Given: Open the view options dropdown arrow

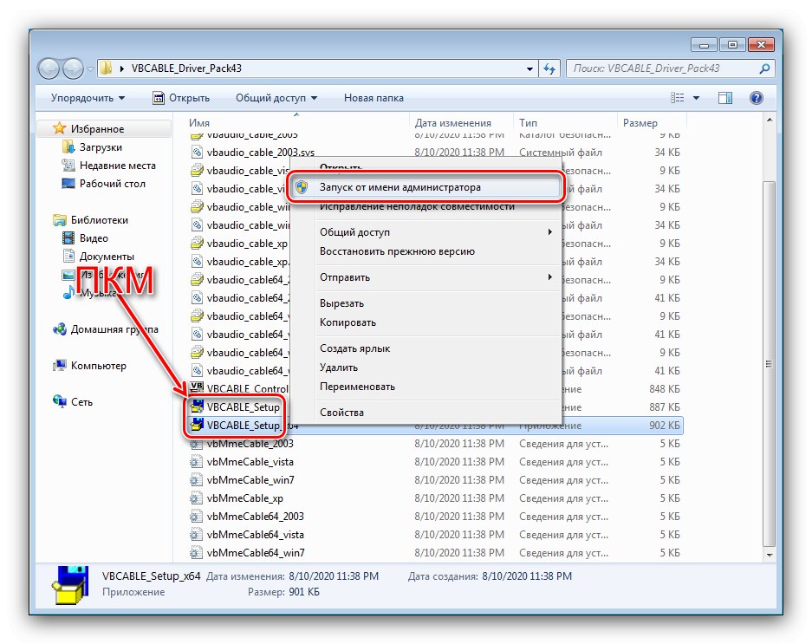Looking at the screenshot, I should click(x=697, y=98).
